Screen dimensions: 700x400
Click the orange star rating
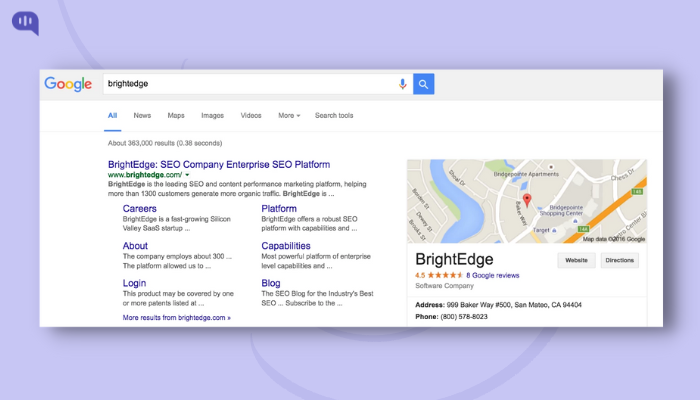[x=446, y=274]
